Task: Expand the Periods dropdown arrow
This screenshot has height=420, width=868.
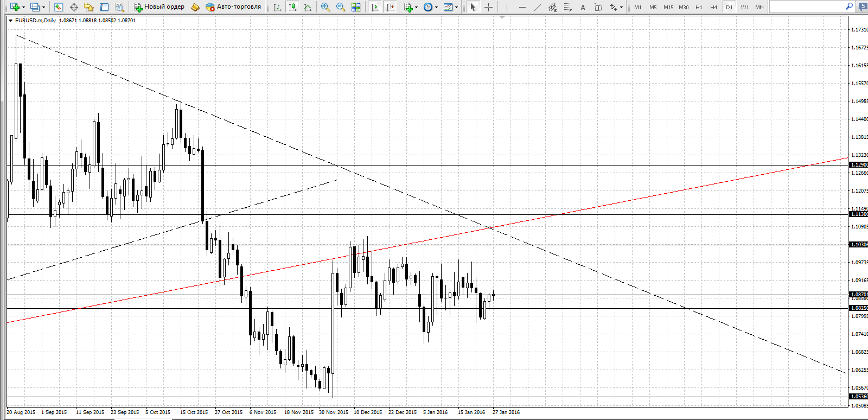Action: (436, 7)
